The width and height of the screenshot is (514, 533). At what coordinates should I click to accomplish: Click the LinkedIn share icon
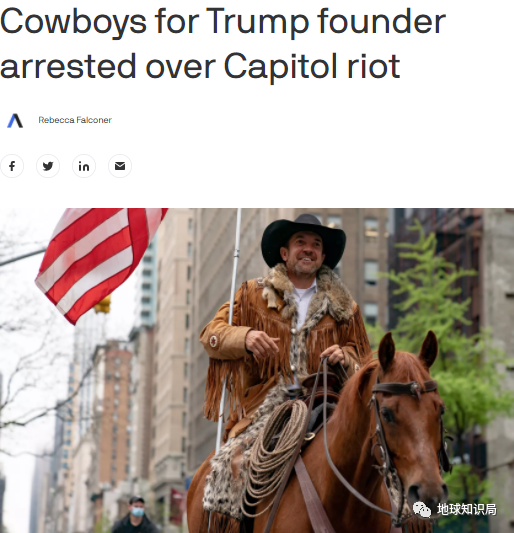[84, 166]
